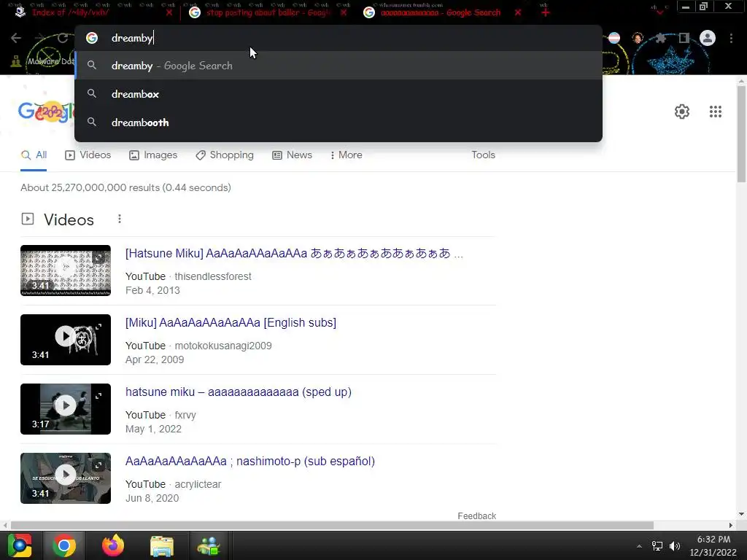Screen dimensions: 747x560
Task: Open the Chrome three-dot menu
Action: tap(731, 38)
